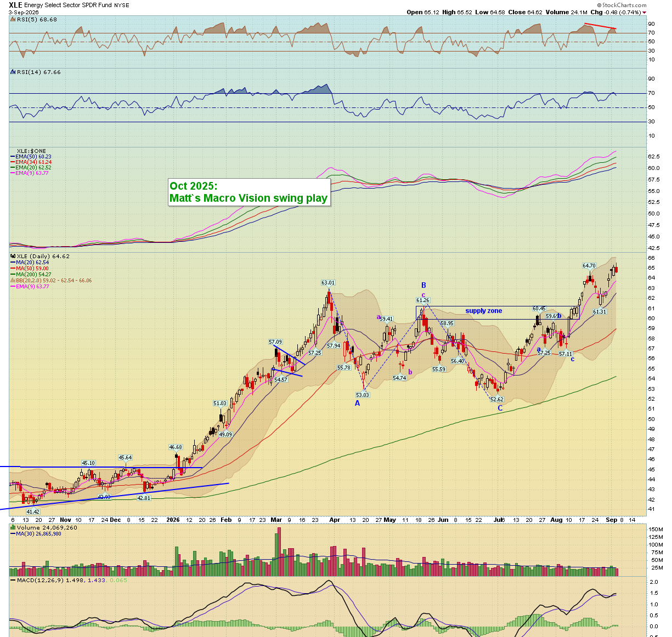Click the supply zone label
The image size is (672, 637).
[484, 311]
